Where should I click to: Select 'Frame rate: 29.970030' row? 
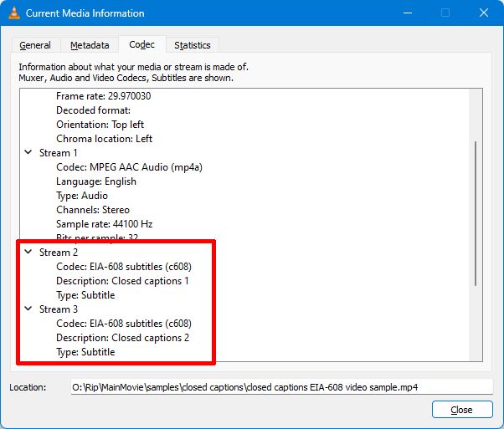point(104,96)
